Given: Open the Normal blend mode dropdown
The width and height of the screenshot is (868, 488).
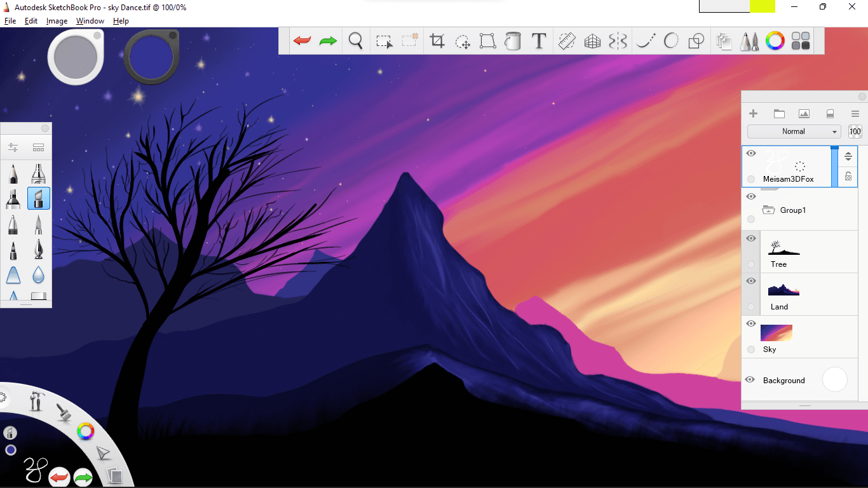Looking at the screenshot, I should pos(794,132).
